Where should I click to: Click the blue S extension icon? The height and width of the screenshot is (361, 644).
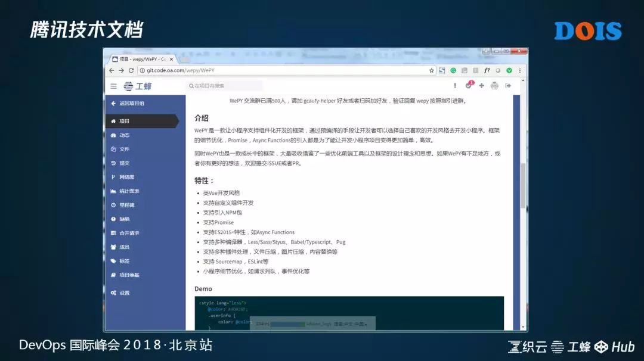[x=442, y=70]
